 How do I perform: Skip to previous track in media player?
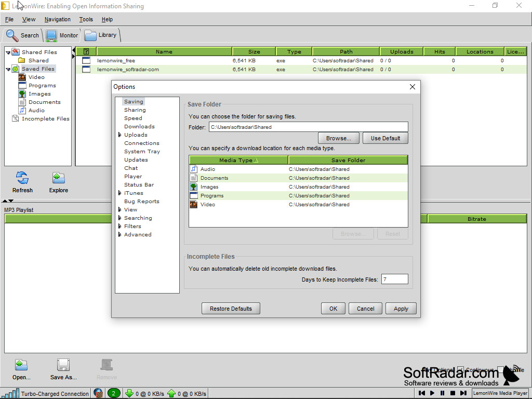tap(422, 393)
